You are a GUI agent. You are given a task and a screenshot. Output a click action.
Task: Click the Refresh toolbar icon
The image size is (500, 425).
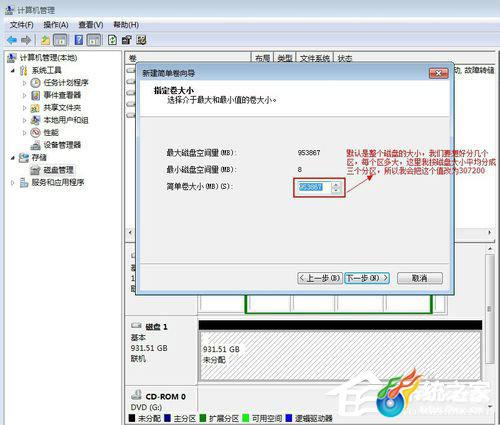112,40
